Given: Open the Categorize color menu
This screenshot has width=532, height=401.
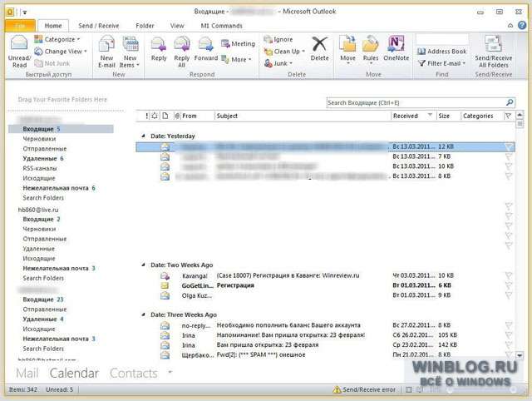Looking at the screenshot, I should click(x=57, y=39).
